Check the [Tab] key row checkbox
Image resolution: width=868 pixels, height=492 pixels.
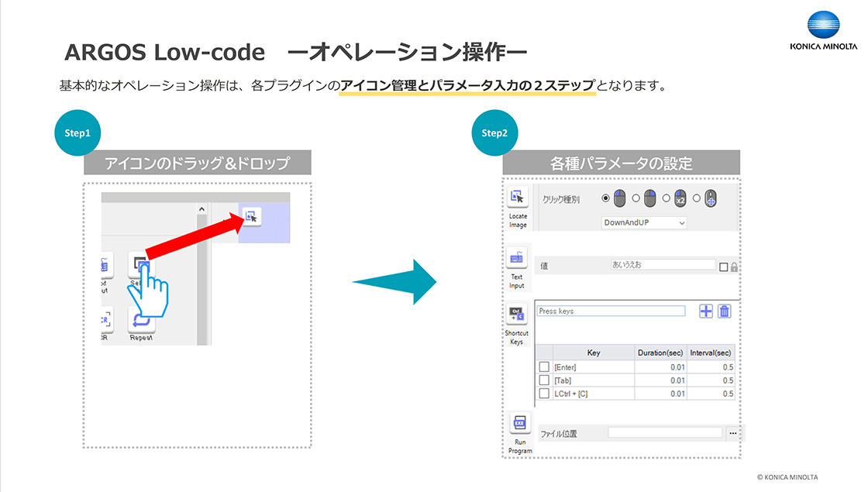544,380
